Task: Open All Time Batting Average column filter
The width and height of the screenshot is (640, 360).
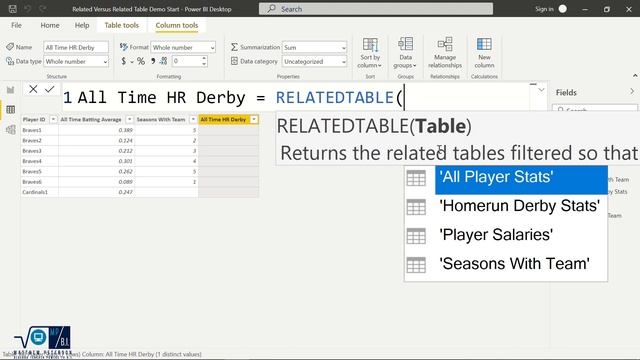Action: coord(129,119)
